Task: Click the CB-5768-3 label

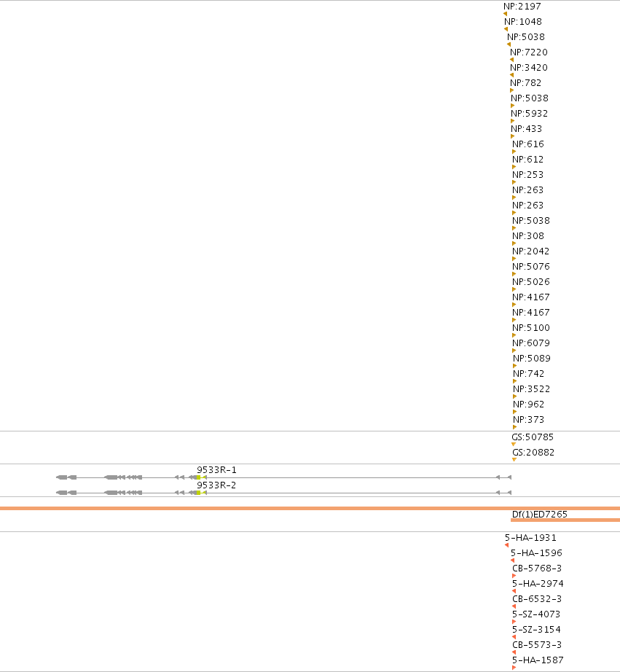Action: click(537, 569)
